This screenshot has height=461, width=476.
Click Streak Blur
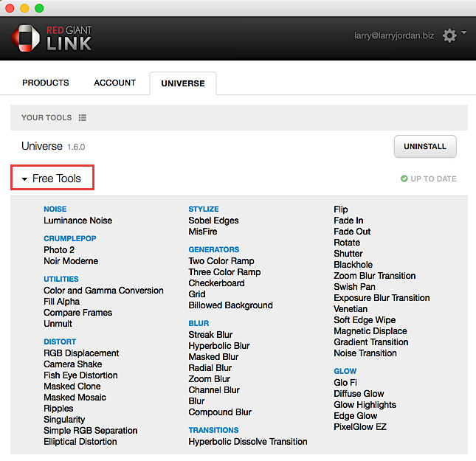click(210, 334)
